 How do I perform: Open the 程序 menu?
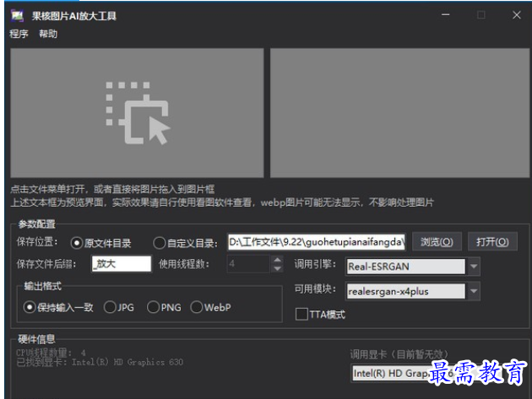19,34
